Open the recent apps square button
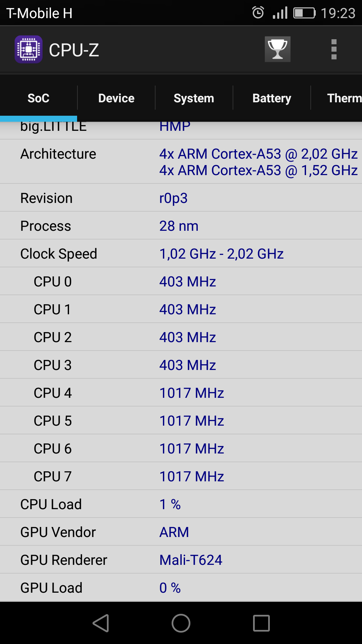Screen dimensions: 362x644 coord(261,623)
